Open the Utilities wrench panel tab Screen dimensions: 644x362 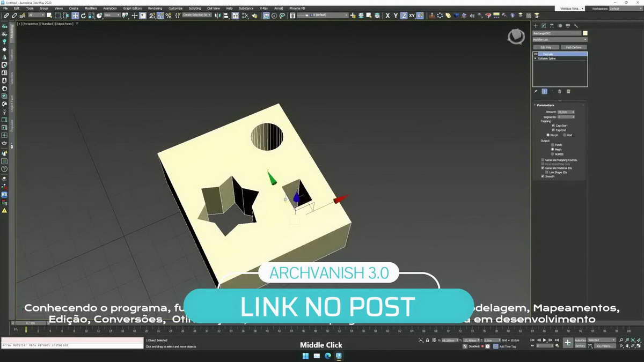[x=576, y=26]
